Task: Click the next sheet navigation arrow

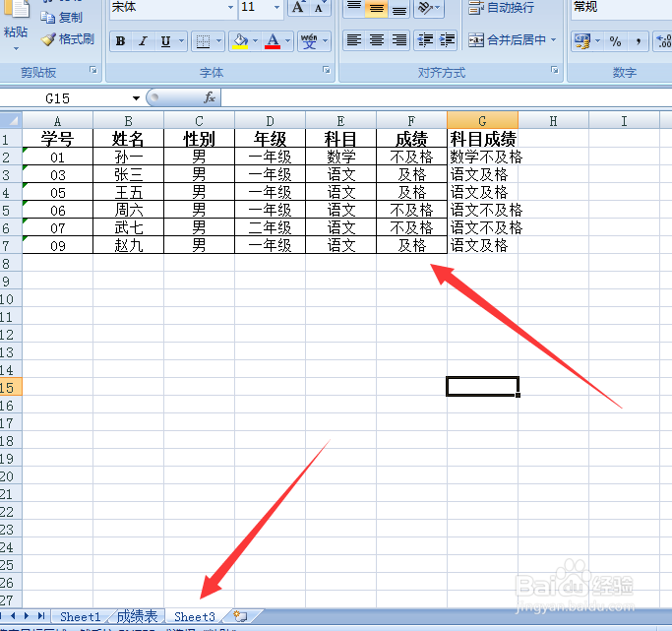Action: click(x=27, y=616)
